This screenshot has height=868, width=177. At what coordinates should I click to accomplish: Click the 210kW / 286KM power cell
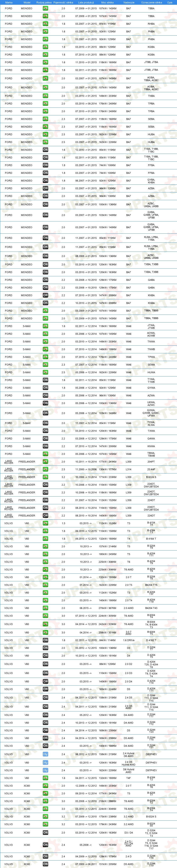pos(107,801)
